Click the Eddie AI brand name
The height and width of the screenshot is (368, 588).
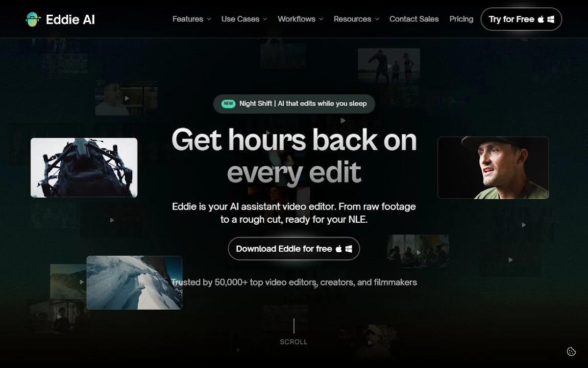click(71, 19)
